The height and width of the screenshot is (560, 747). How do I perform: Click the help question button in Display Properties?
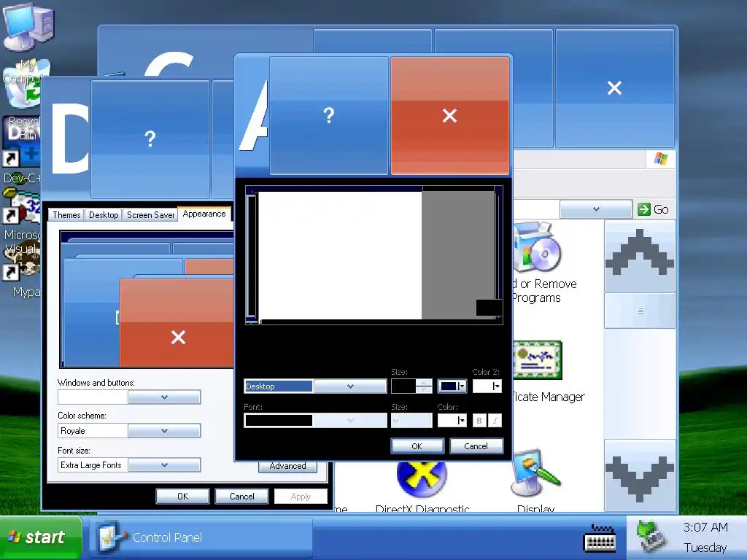pyautogui.click(x=150, y=139)
